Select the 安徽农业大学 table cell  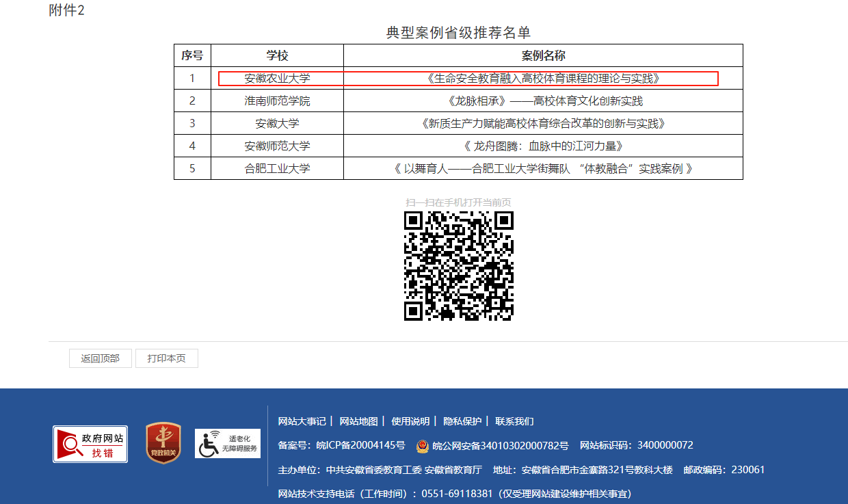tap(277, 79)
